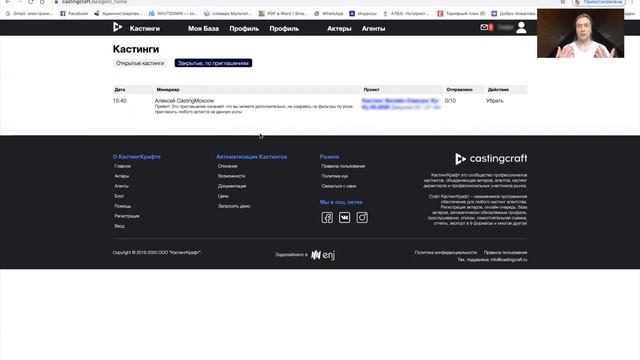The width and height of the screenshot is (640, 360).
Task: Click the 15:40 date cell
Action: pyautogui.click(x=120, y=101)
